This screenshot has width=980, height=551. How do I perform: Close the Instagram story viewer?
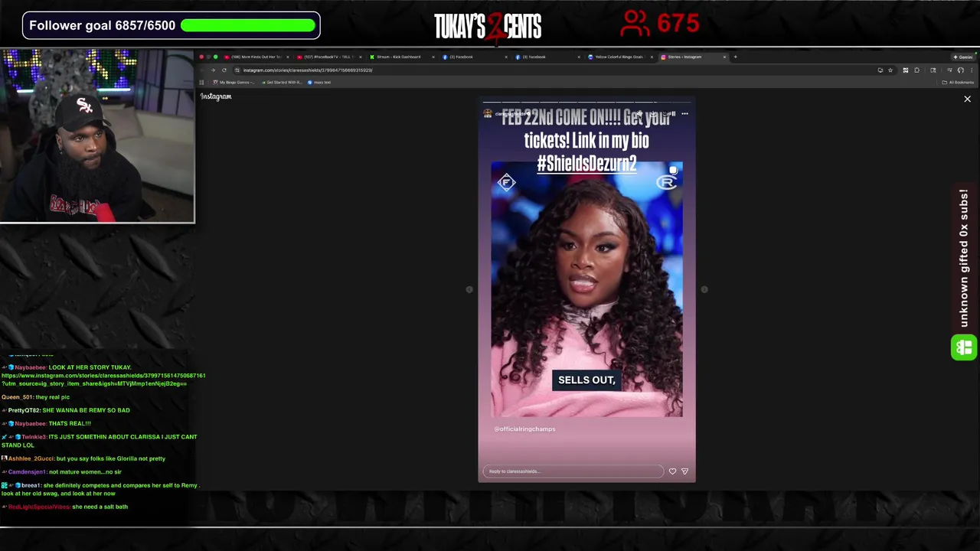[x=967, y=99]
